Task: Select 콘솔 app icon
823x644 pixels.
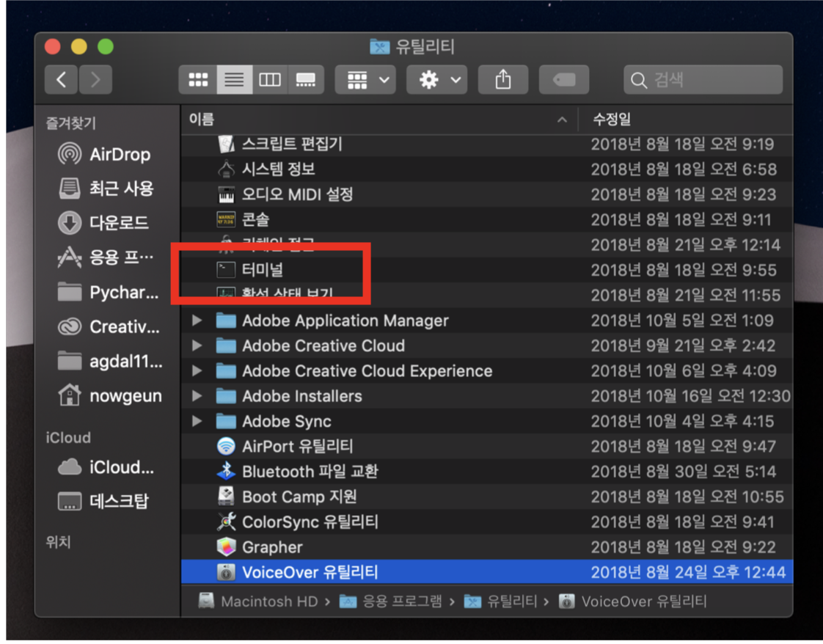Action: [x=226, y=219]
